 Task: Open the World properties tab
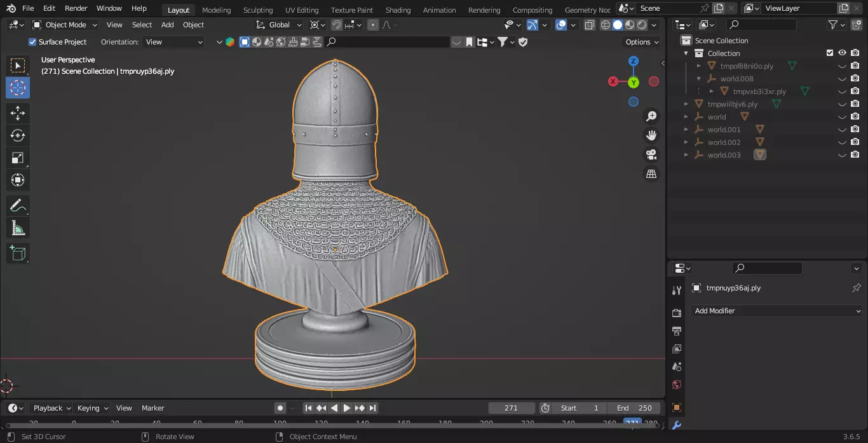677,384
